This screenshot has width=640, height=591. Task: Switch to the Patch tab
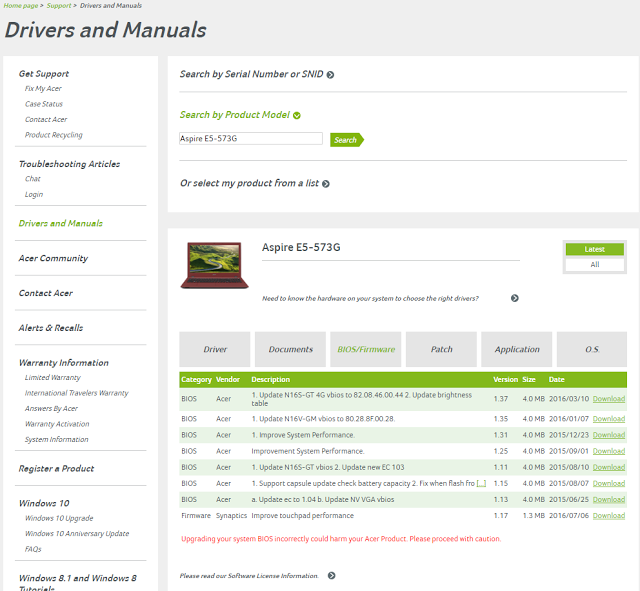(441, 350)
